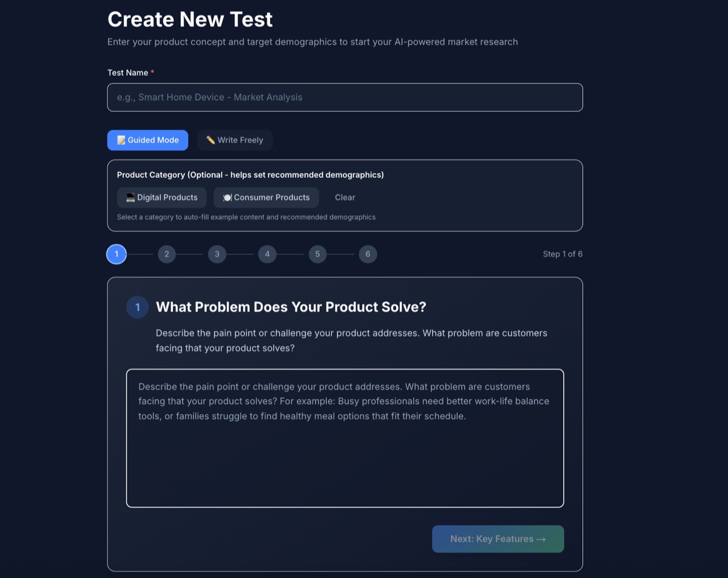Image resolution: width=728 pixels, height=578 pixels.
Task: Switch to Write Freely mode
Action: coord(235,140)
